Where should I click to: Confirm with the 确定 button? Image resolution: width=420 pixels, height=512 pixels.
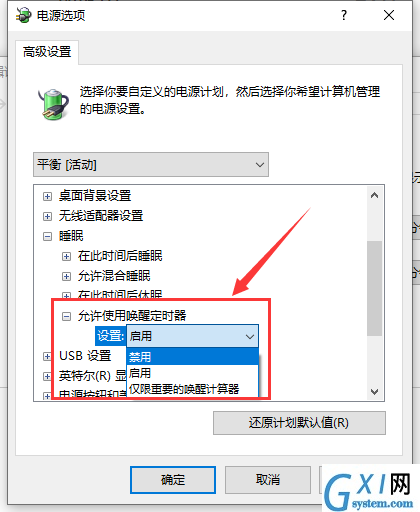[x=173, y=480]
